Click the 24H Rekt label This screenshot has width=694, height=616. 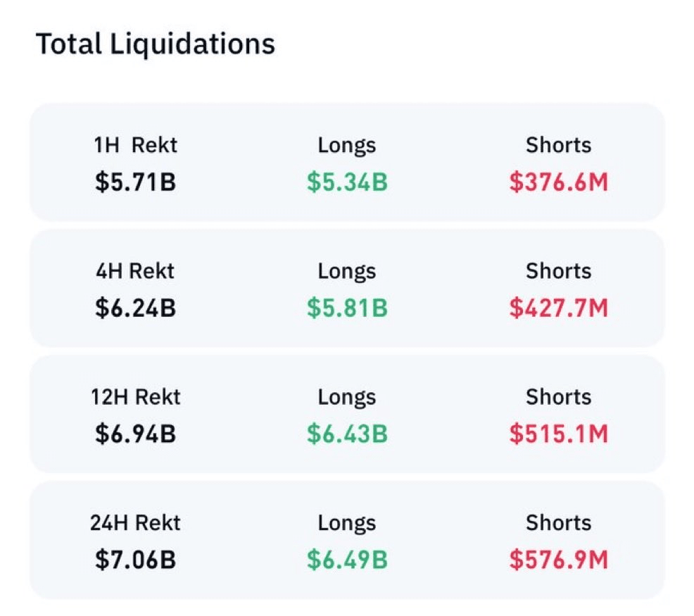(135, 523)
